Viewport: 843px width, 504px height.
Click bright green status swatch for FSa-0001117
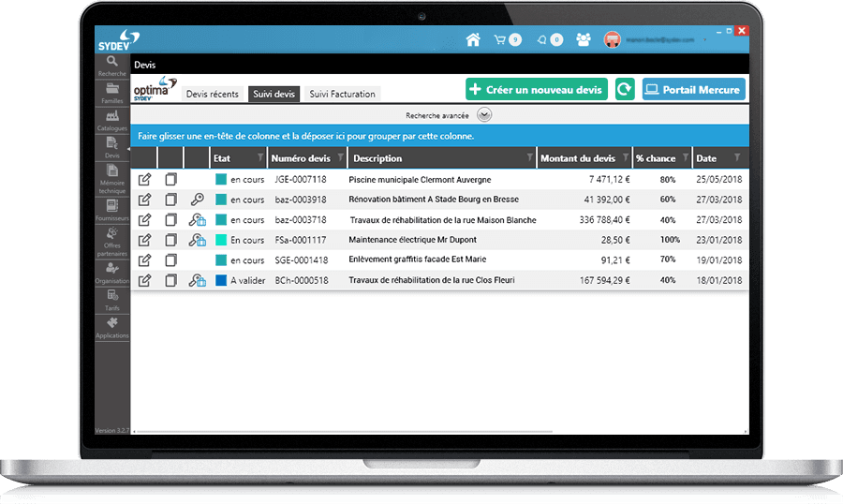(x=221, y=240)
